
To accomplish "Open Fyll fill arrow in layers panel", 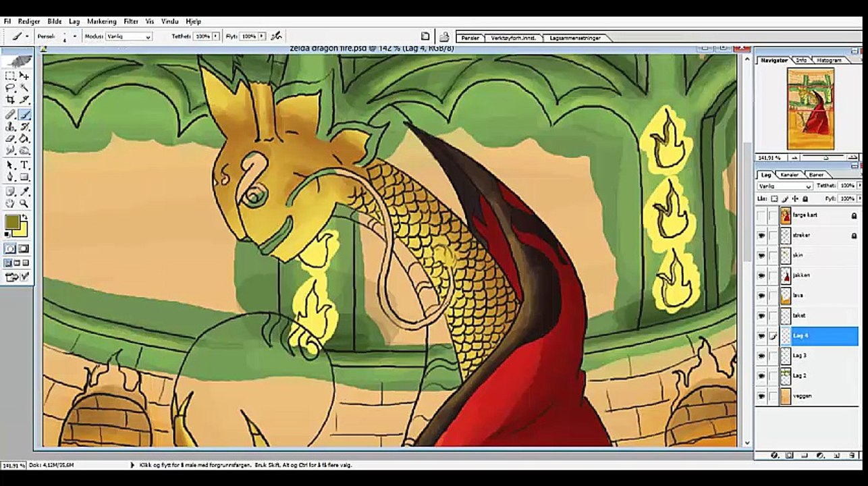I will (859, 198).
